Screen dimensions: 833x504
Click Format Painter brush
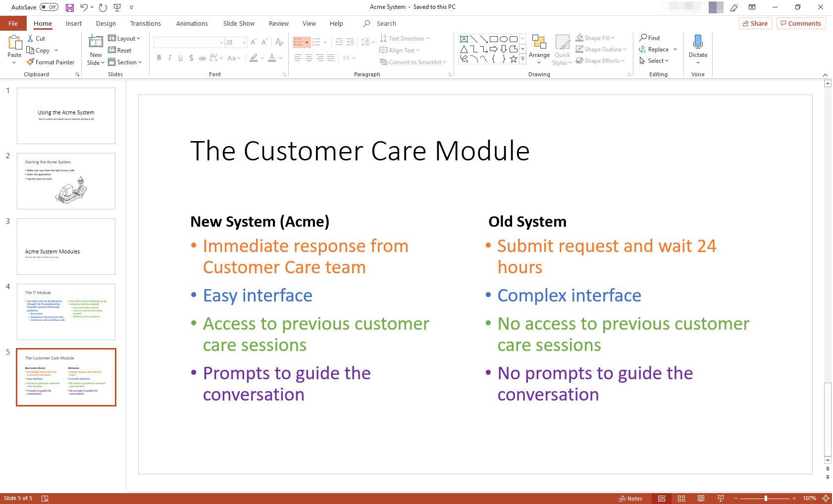(51, 62)
